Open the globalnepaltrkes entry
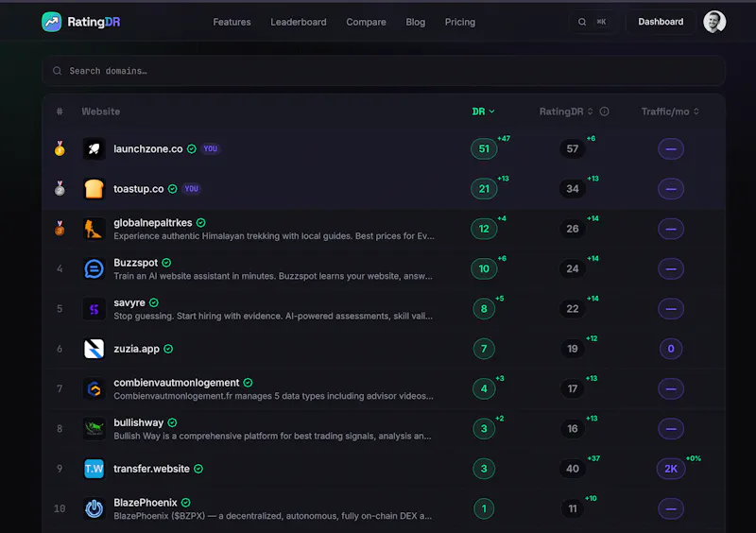This screenshot has width=756, height=533. tap(153, 223)
